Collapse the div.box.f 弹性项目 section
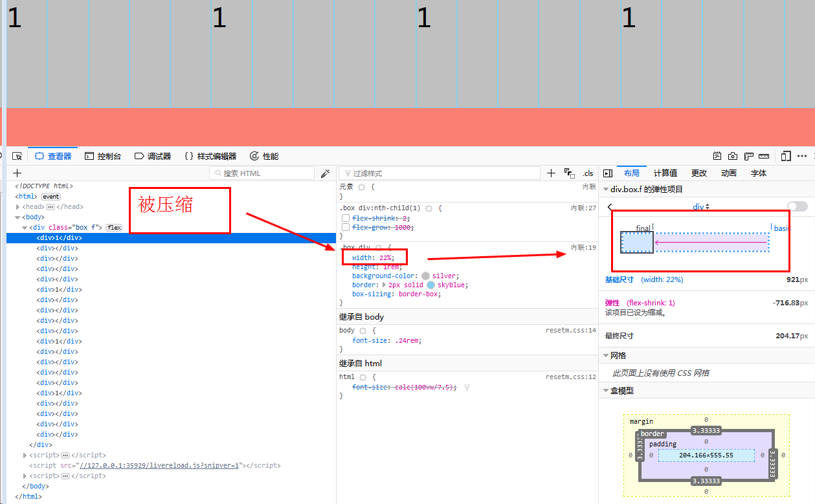The image size is (815, 504). pyautogui.click(x=605, y=189)
